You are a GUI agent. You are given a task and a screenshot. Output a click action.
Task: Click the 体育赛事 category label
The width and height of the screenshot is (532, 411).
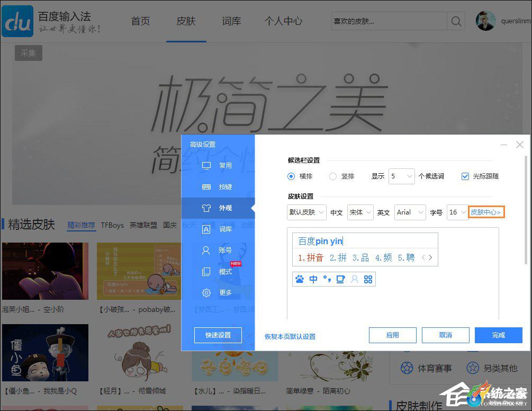click(x=435, y=368)
